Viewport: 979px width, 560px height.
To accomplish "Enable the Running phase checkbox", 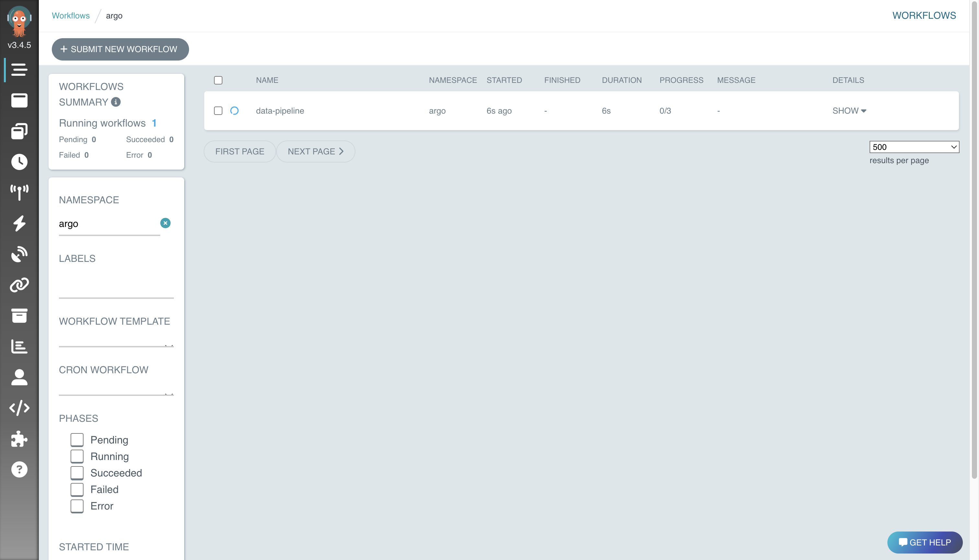I will (x=77, y=456).
